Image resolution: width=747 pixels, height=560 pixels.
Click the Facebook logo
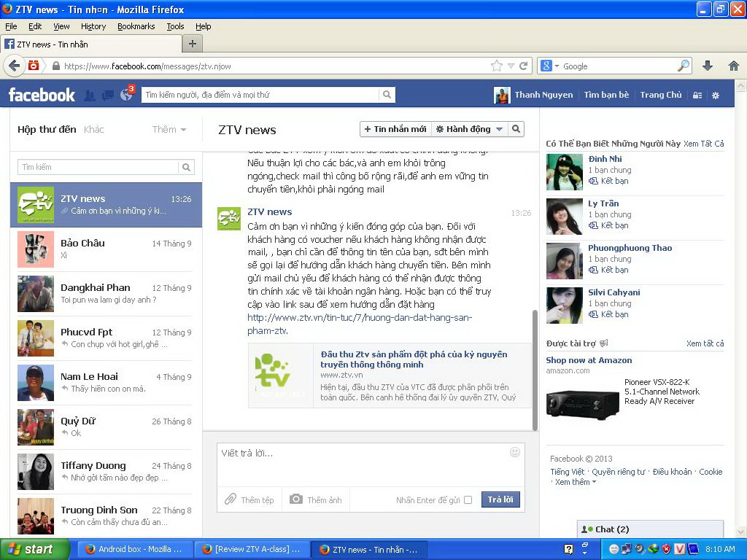pyautogui.click(x=42, y=95)
